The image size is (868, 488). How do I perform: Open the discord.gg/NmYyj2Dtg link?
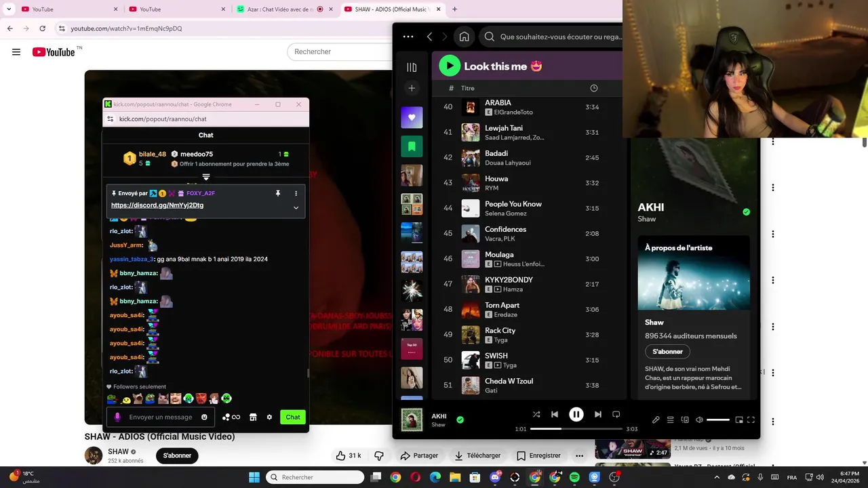(157, 205)
